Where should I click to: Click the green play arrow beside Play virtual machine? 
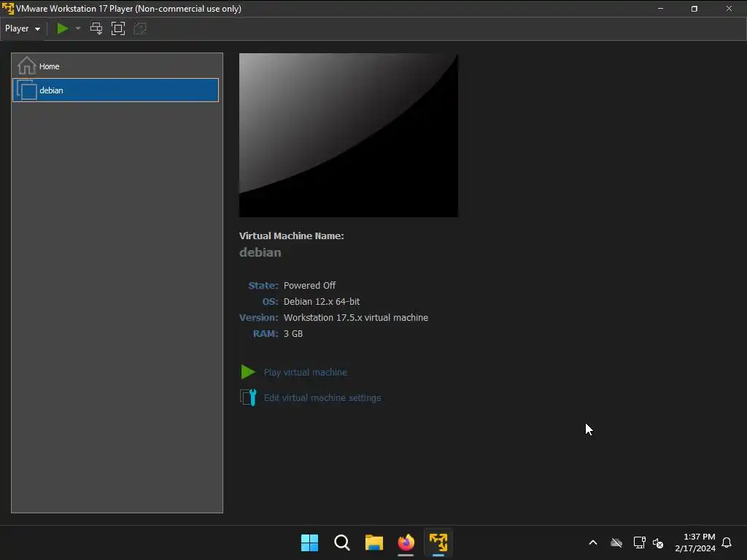pos(248,372)
